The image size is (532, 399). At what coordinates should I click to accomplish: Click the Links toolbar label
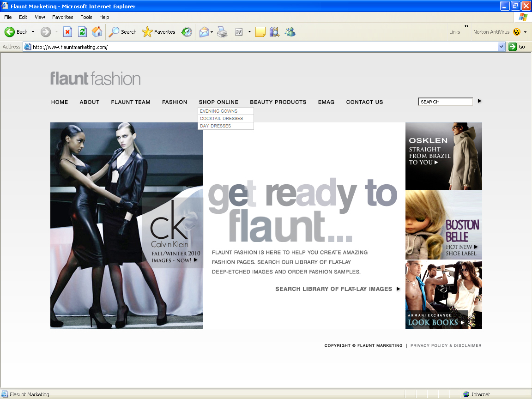click(454, 32)
